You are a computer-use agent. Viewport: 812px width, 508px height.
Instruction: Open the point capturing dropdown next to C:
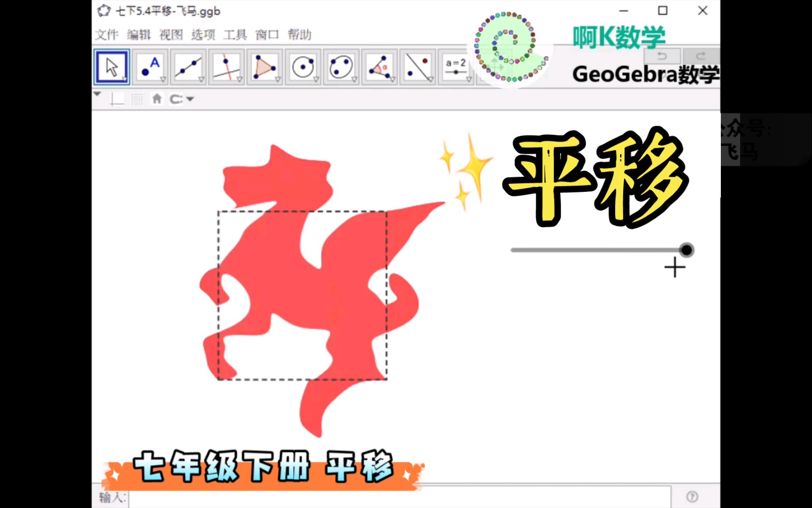(x=190, y=99)
